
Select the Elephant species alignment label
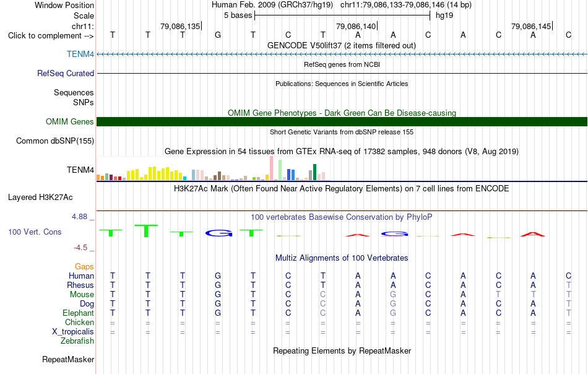(79, 313)
